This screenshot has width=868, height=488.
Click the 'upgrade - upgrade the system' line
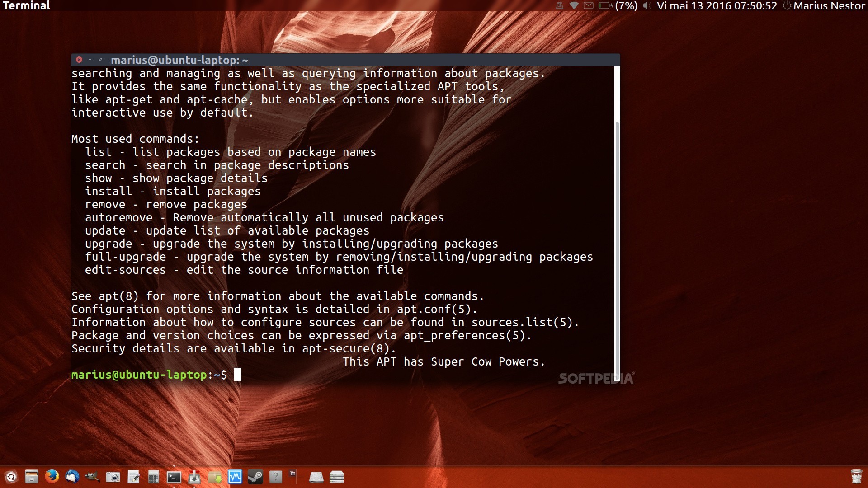click(292, 244)
